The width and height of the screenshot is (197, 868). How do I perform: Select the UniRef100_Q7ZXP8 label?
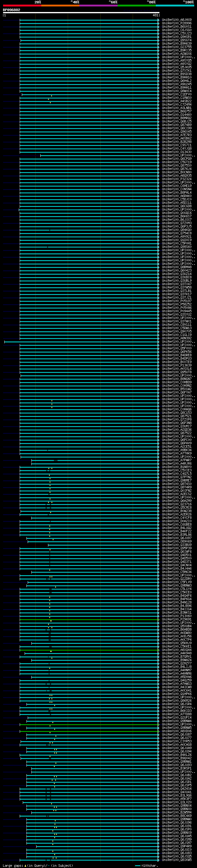(177, 419)
